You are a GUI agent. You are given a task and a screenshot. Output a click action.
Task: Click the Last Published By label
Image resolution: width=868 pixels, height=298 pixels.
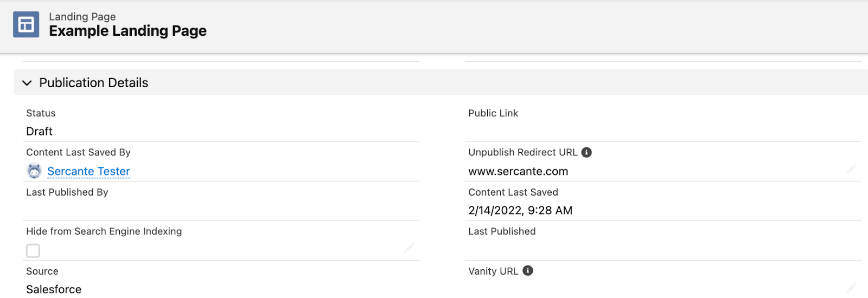pos(67,192)
